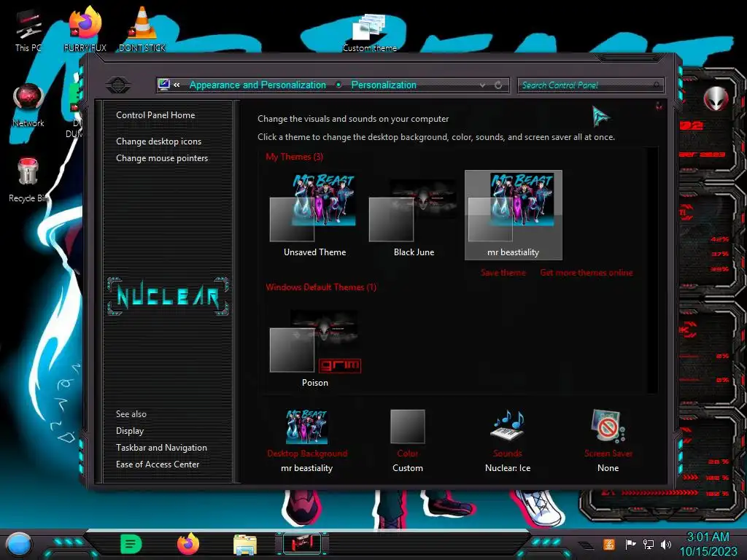Open the volume speaker icon in the tray

[x=666, y=544]
